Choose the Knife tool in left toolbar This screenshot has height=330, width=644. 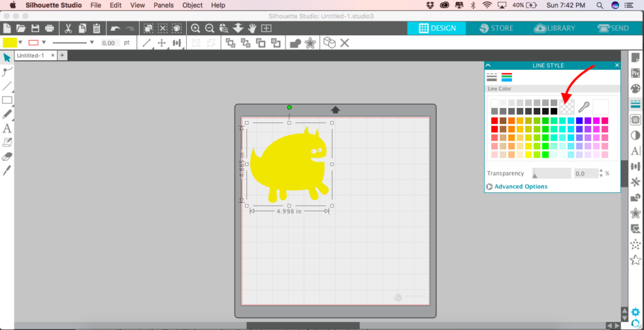click(x=7, y=170)
